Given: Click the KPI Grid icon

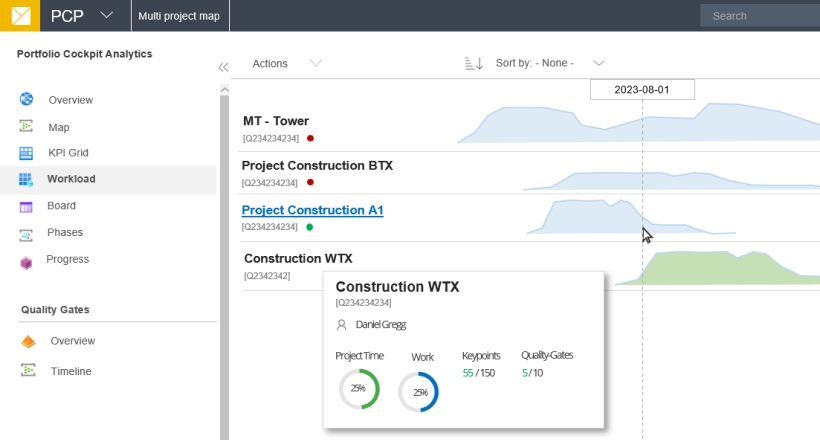Looking at the screenshot, I should click(27, 153).
